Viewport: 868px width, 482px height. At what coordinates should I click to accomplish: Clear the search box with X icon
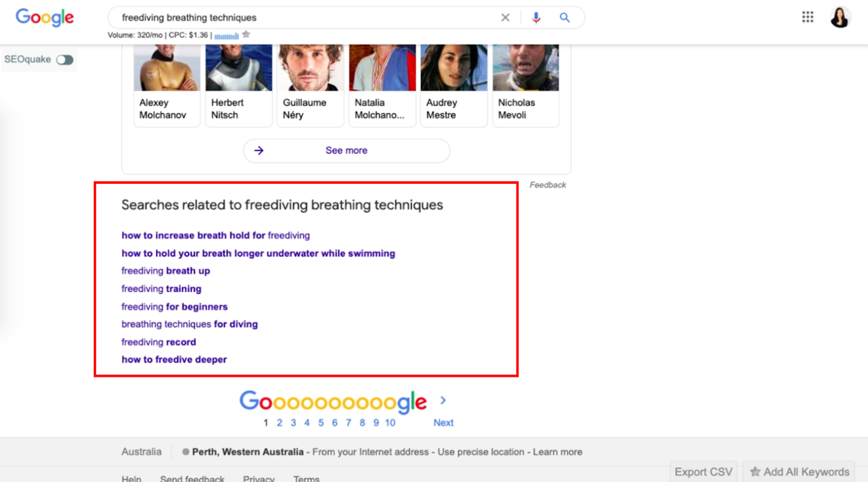pyautogui.click(x=505, y=17)
